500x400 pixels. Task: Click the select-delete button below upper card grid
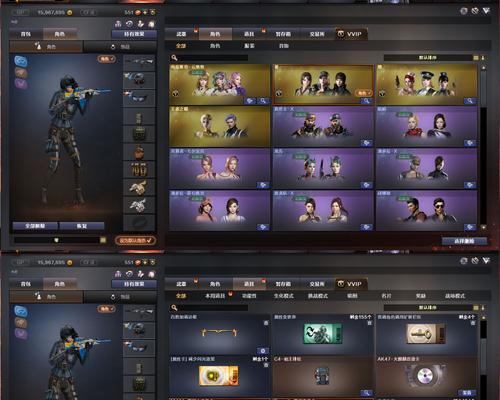pos(464,241)
